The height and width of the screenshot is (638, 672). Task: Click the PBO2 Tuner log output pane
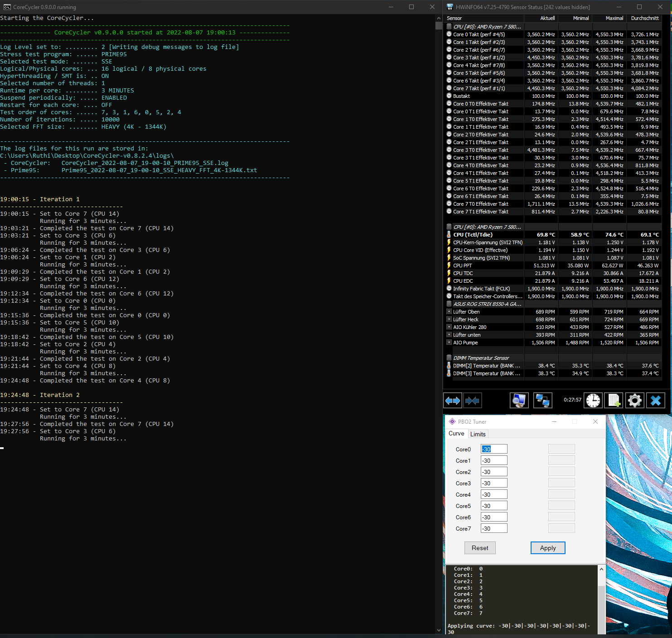point(522,599)
